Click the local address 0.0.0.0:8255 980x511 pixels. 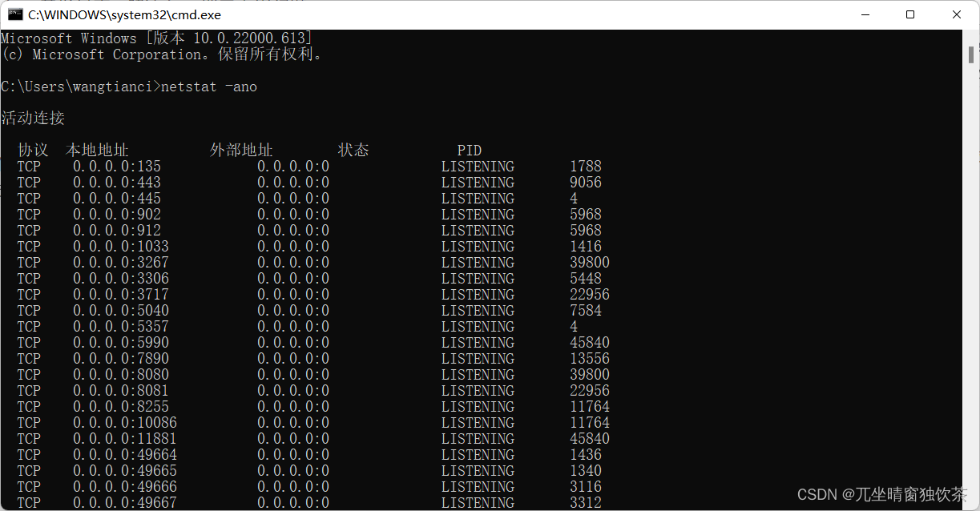tap(121, 407)
